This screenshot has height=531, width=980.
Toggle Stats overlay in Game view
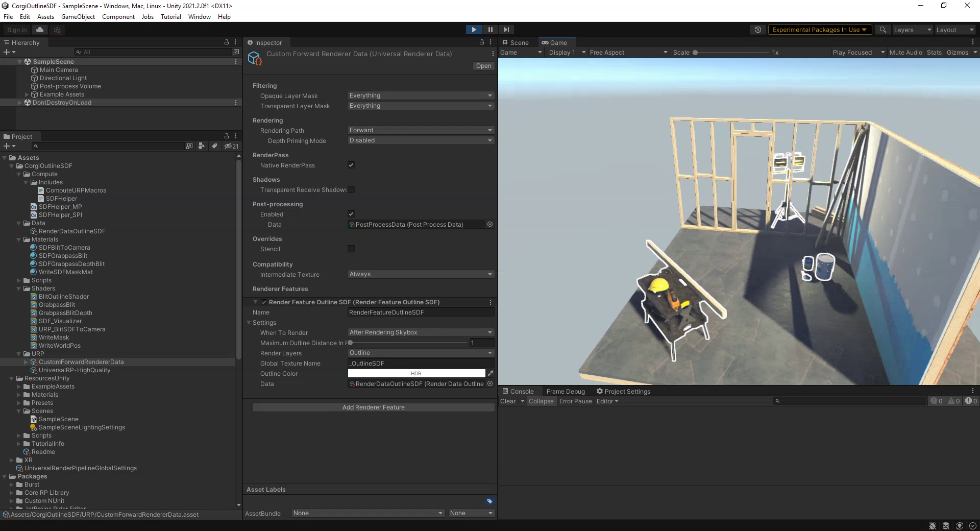[x=934, y=53]
